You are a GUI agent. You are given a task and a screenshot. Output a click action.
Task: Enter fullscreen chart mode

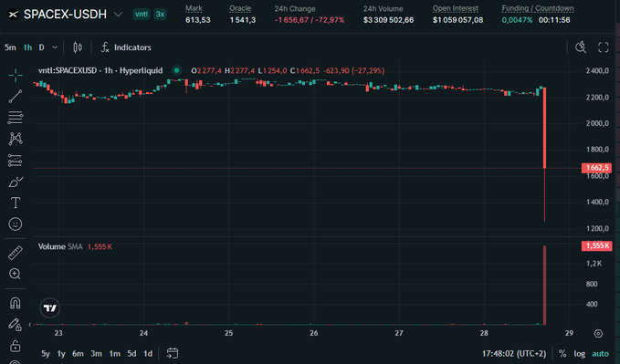(604, 47)
